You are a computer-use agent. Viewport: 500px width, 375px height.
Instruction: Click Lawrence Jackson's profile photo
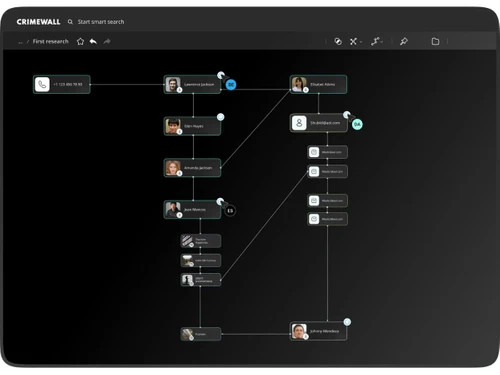173,84
